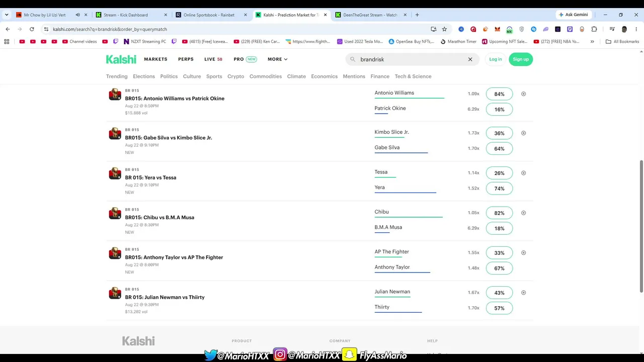Click the Kalshi logo in the header
This screenshot has width=644, height=362.
click(121, 59)
